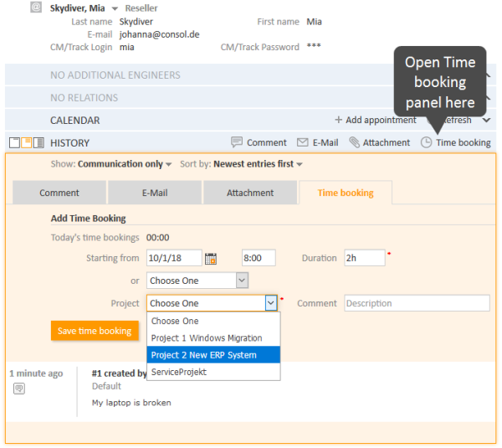Click the Project dropdown arrow button
Image resolution: width=502 pixels, height=448 pixels.
click(x=271, y=303)
